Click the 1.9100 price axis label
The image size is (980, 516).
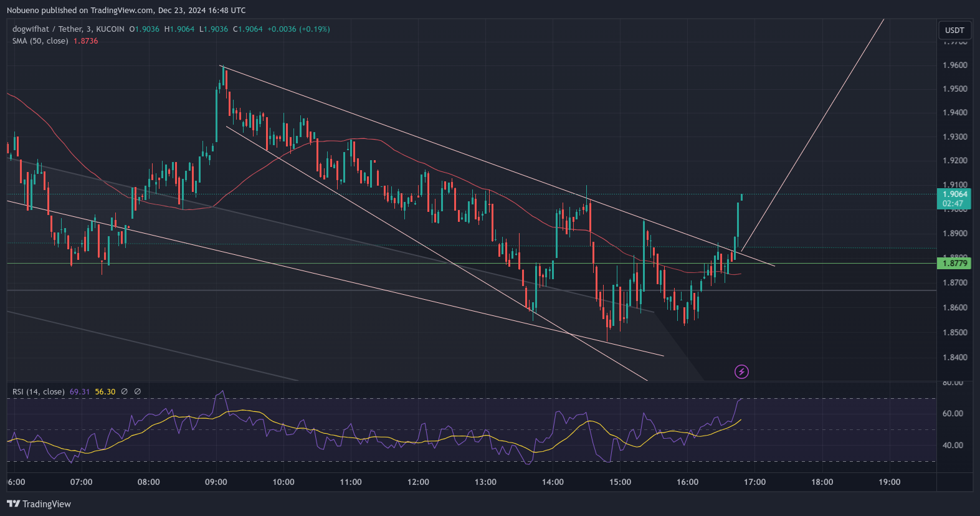(955, 185)
